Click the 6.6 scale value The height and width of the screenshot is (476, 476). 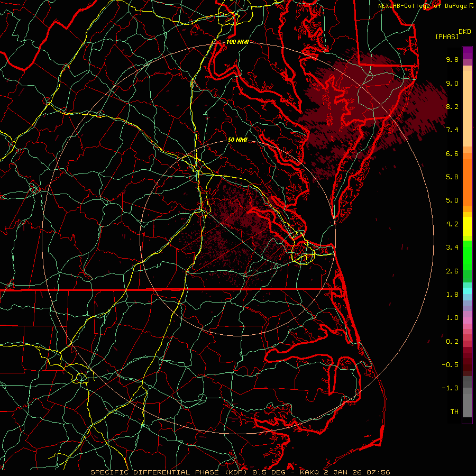pyautogui.click(x=452, y=153)
